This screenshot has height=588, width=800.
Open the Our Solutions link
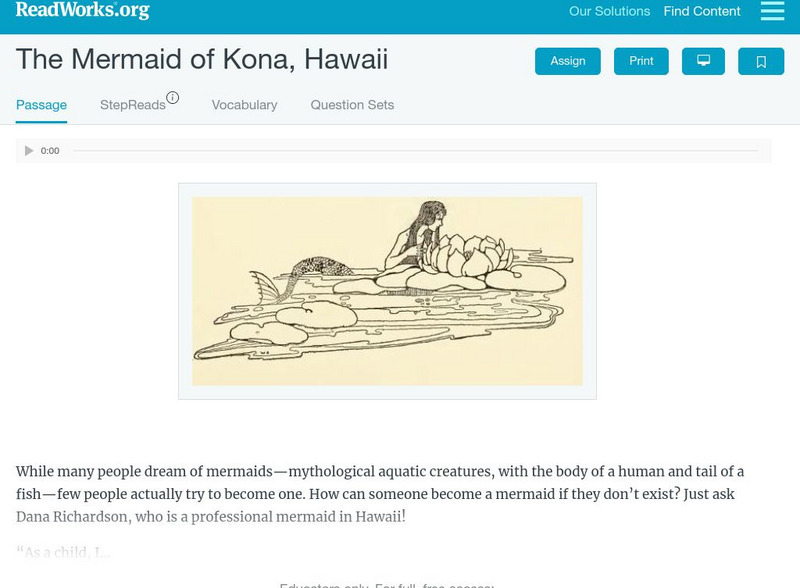(x=609, y=12)
